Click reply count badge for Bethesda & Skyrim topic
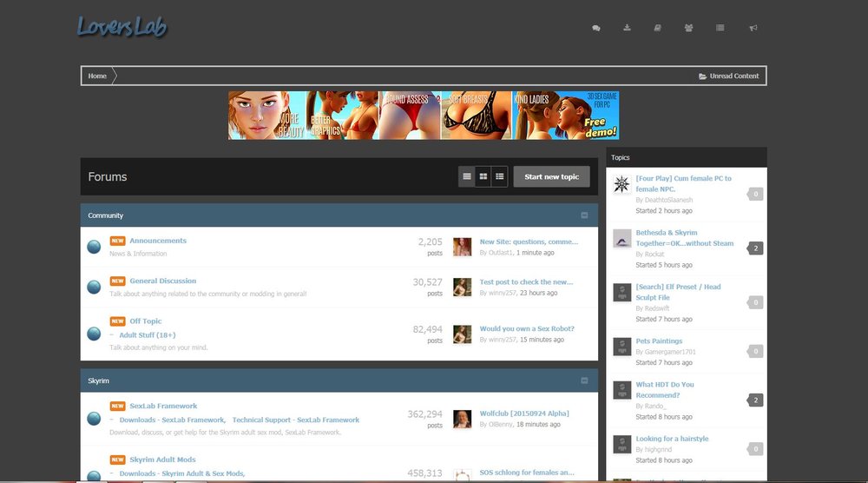 (755, 248)
